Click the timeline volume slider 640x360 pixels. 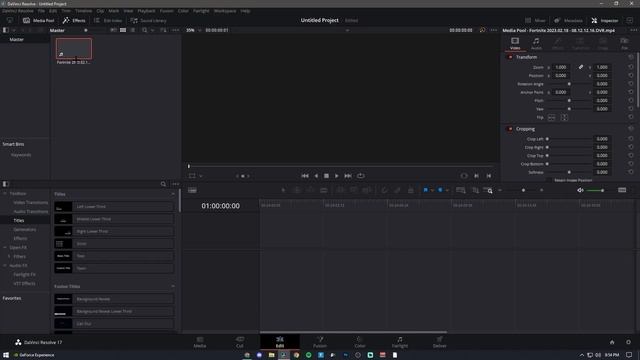click(596, 190)
